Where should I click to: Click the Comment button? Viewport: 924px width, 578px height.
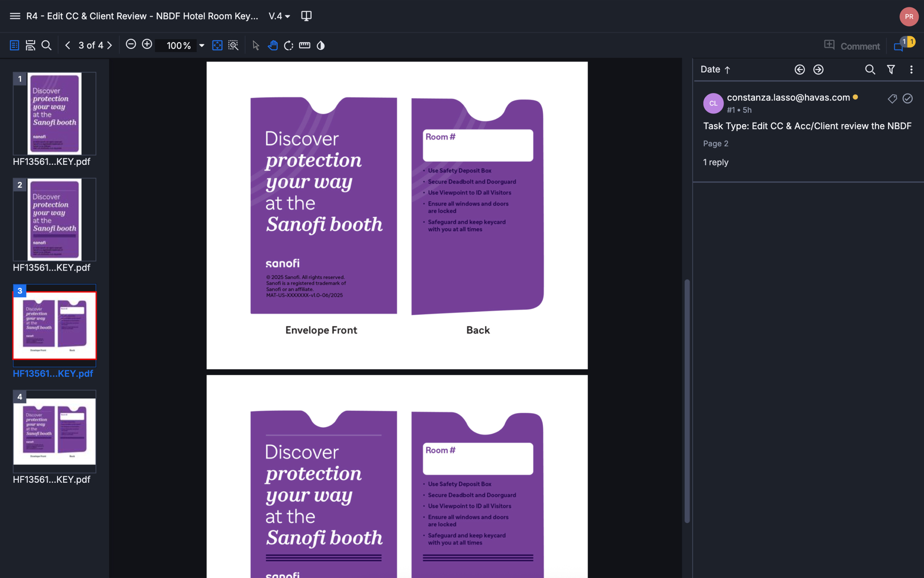coord(852,46)
